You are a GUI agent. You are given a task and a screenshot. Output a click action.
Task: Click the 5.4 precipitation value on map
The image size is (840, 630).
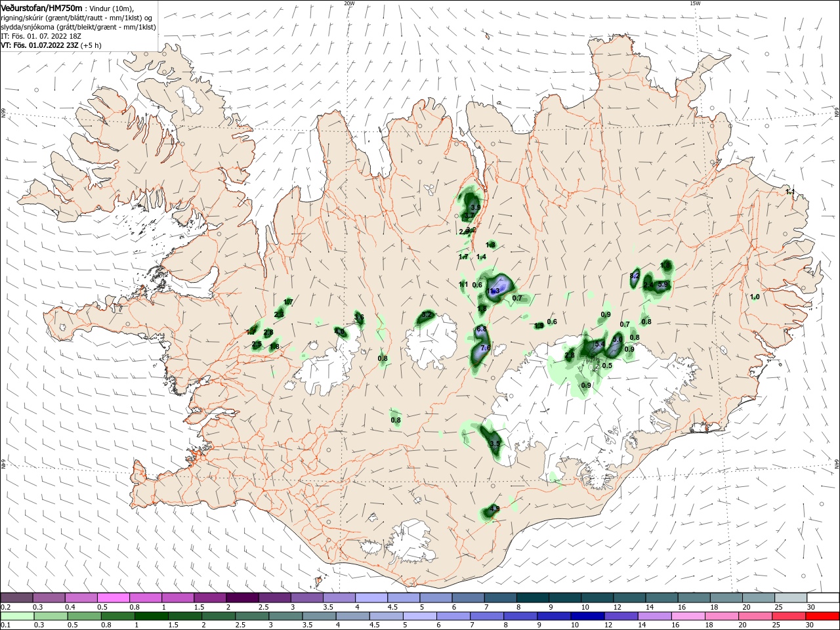[x=599, y=344]
